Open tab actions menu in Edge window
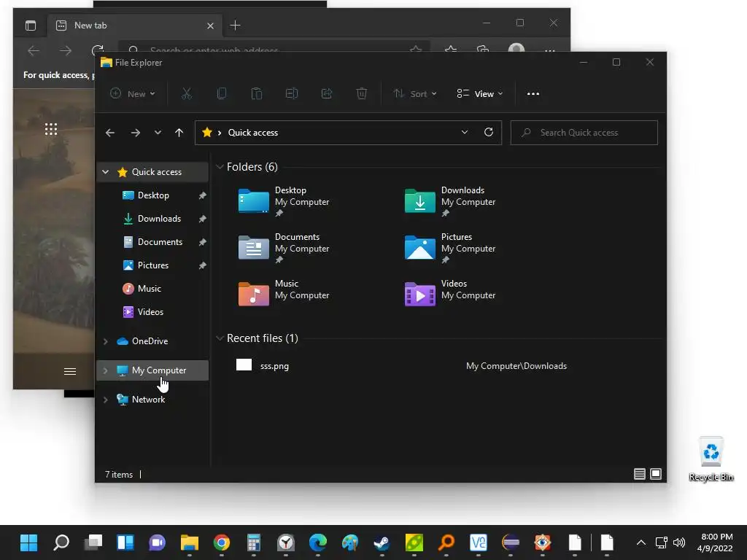The width and height of the screenshot is (747, 560). [31, 26]
